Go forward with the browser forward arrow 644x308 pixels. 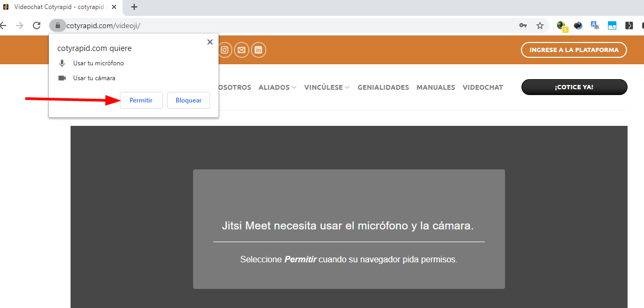(x=20, y=25)
